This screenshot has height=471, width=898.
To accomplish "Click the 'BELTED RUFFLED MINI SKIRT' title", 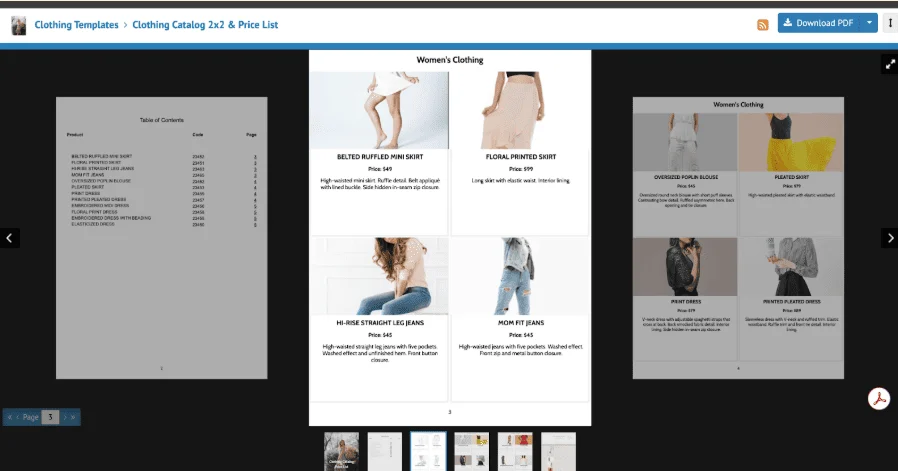I will [380, 156].
